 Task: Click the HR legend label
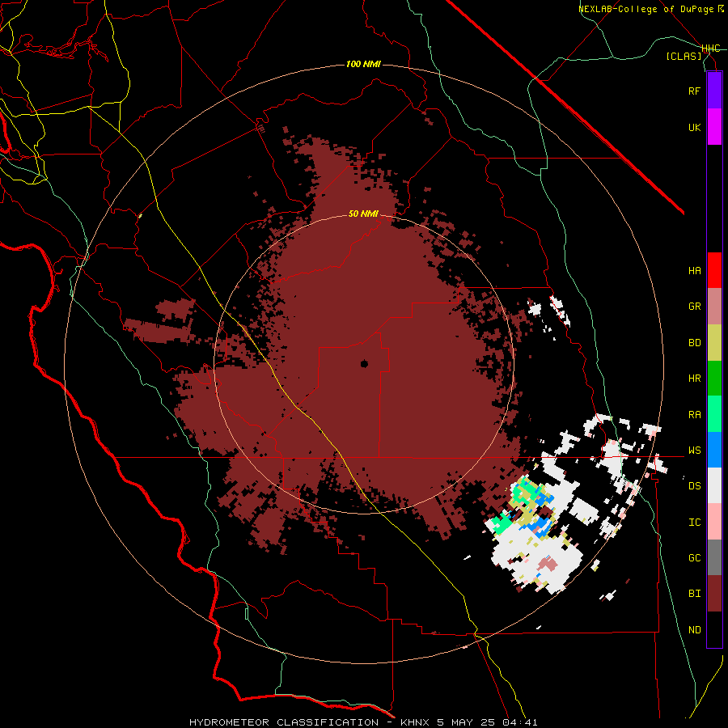tap(694, 379)
